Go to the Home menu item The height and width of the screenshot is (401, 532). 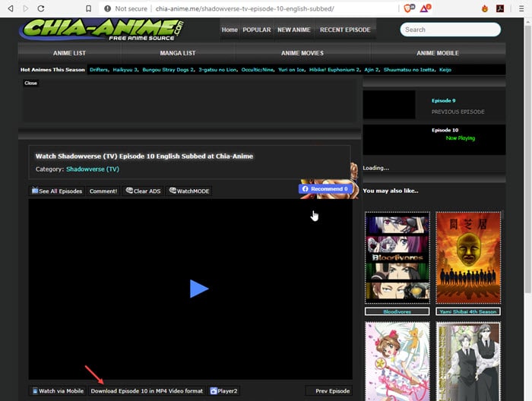tap(230, 30)
